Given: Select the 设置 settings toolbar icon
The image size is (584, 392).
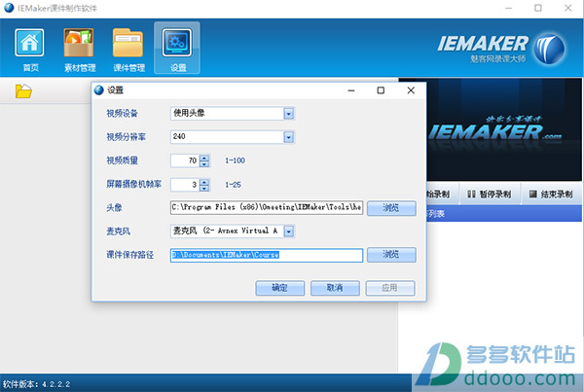Looking at the screenshot, I should pos(177,48).
